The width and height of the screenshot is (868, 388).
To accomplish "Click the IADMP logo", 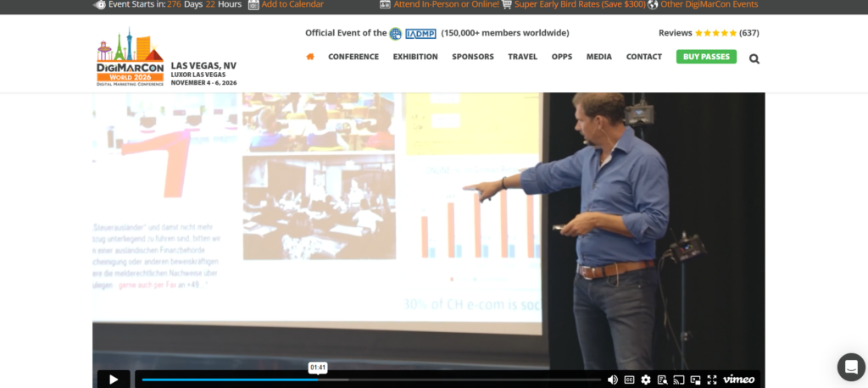I will tap(420, 34).
